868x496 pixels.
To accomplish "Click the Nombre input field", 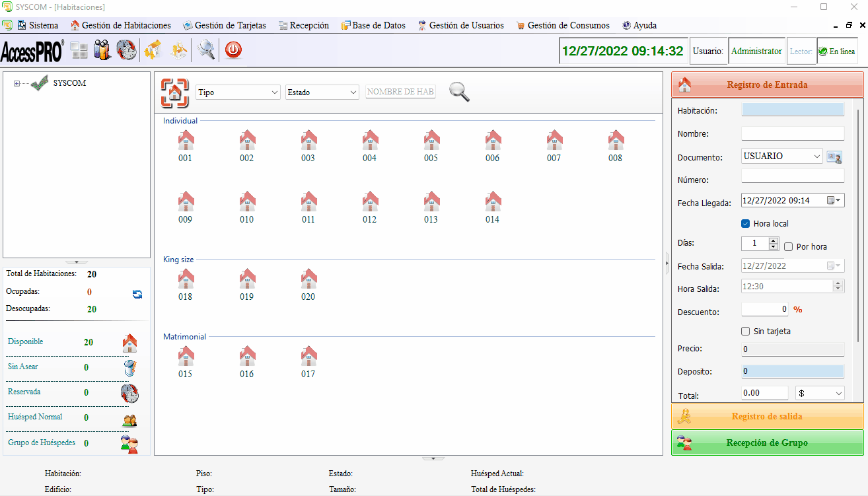I will (793, 133).
